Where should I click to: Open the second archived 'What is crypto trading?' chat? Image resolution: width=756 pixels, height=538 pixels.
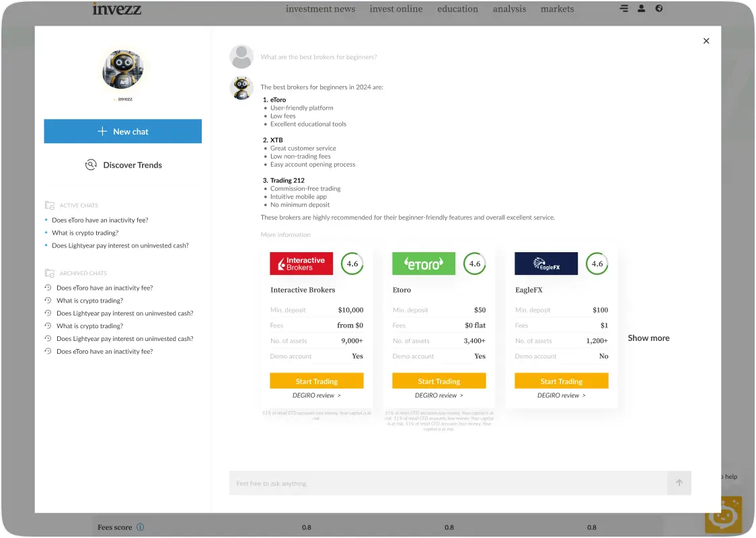tap(89, 326)
